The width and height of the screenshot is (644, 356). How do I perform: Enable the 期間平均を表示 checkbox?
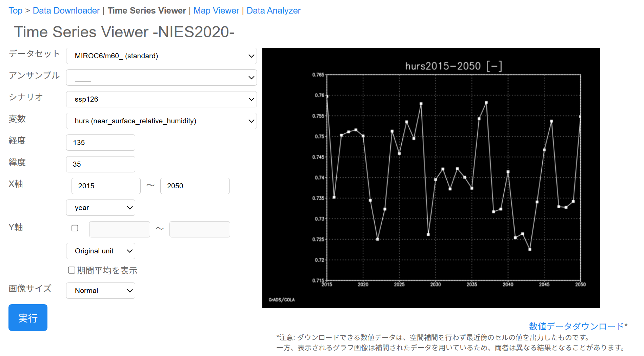(72, 270)
